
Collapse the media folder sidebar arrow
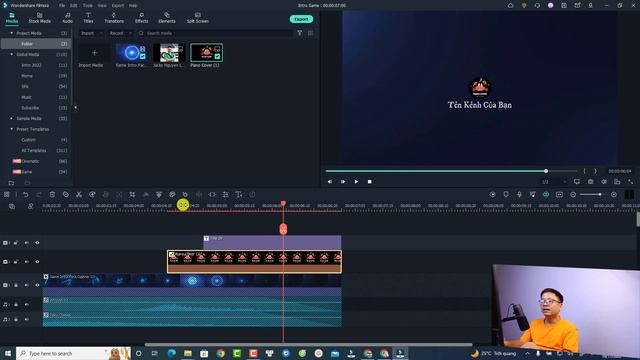75,107
